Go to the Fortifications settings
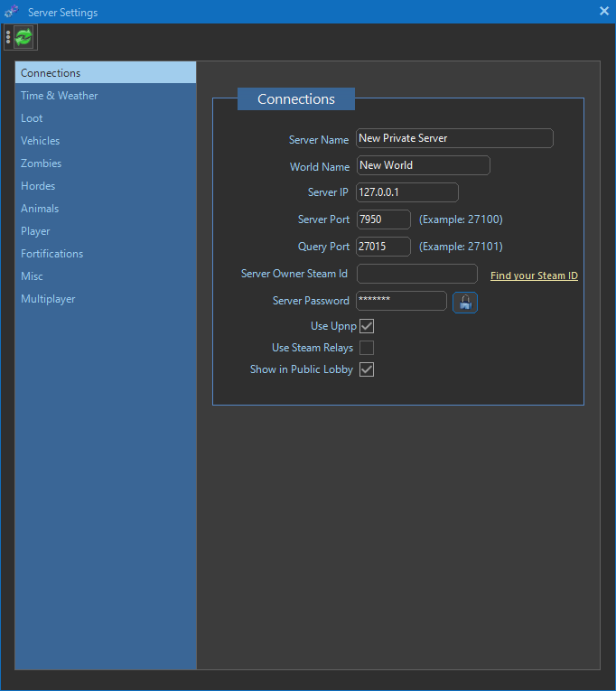The height and width of the screenshot is (691, 616). pyautogui.click(x=52, y=254)
